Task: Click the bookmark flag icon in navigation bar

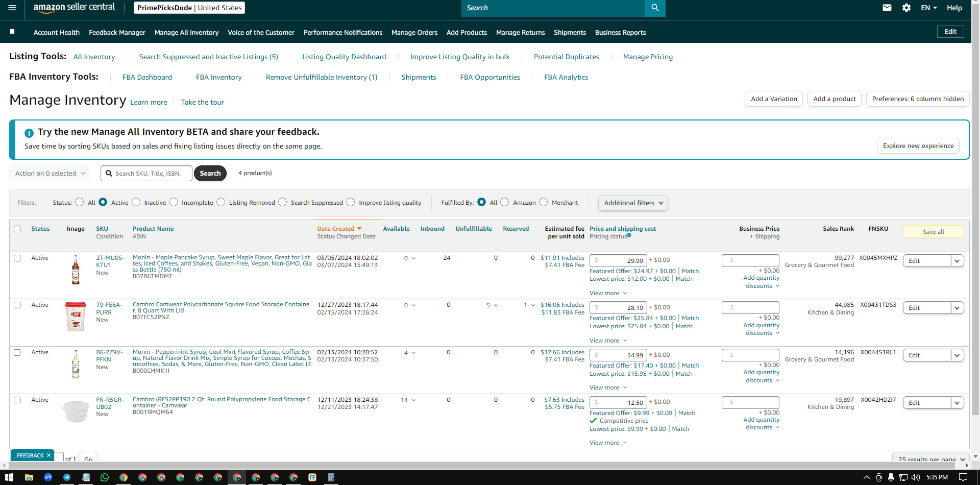Action: [12, 32]
